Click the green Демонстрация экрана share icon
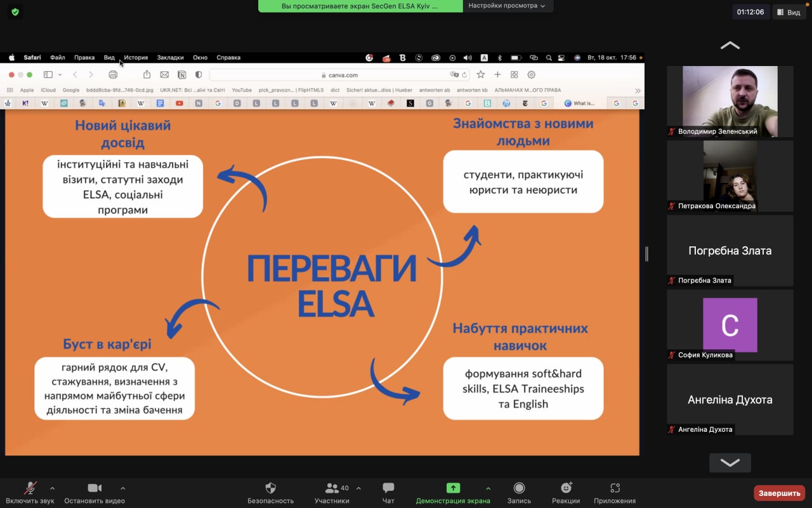The image size is (812, 508). tap(453, 488)
